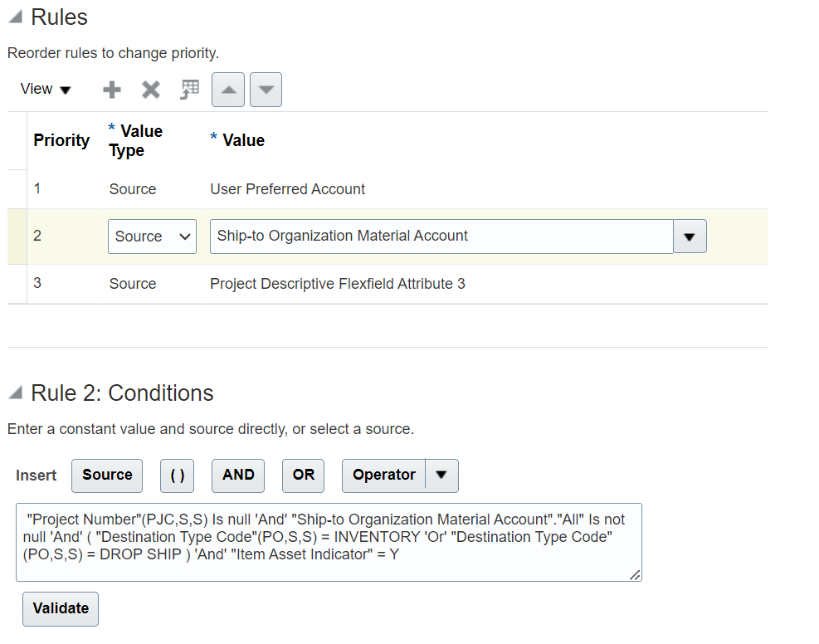Open the Source value type dropdown
Viewport: 819px width, 644px height.
[152, 237]
